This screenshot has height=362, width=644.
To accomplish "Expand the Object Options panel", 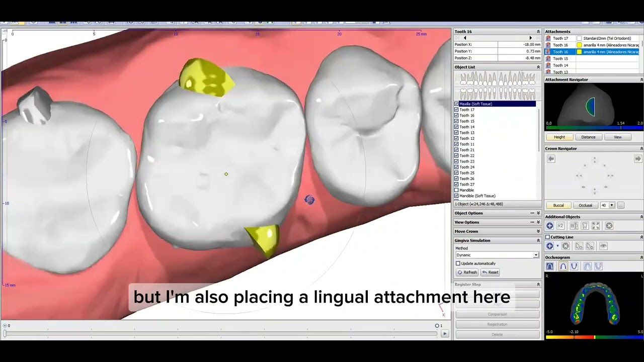I will pos(538,213).
